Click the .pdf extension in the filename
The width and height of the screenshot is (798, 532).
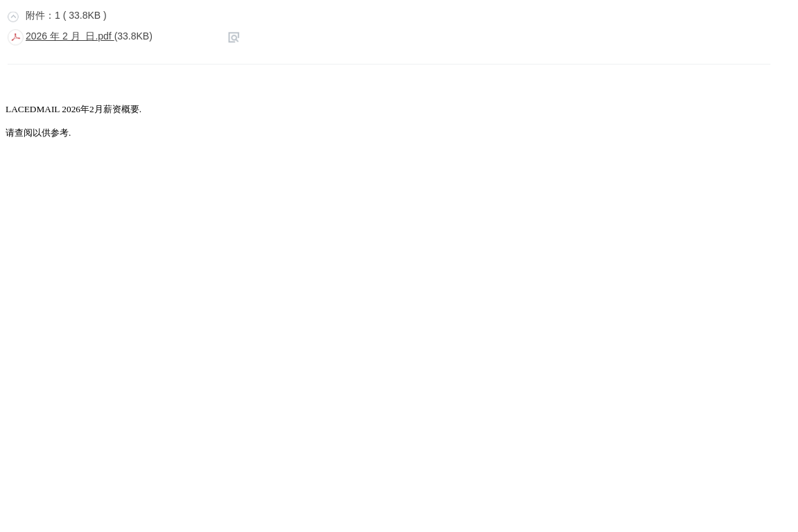(103, 37)
